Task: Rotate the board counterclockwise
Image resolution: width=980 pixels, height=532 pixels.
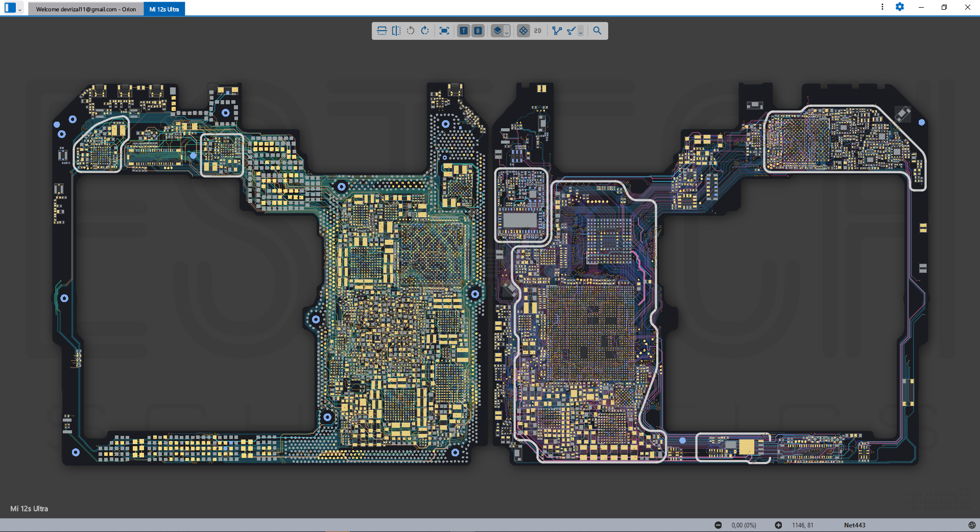Action: click(x=411, y=31)
